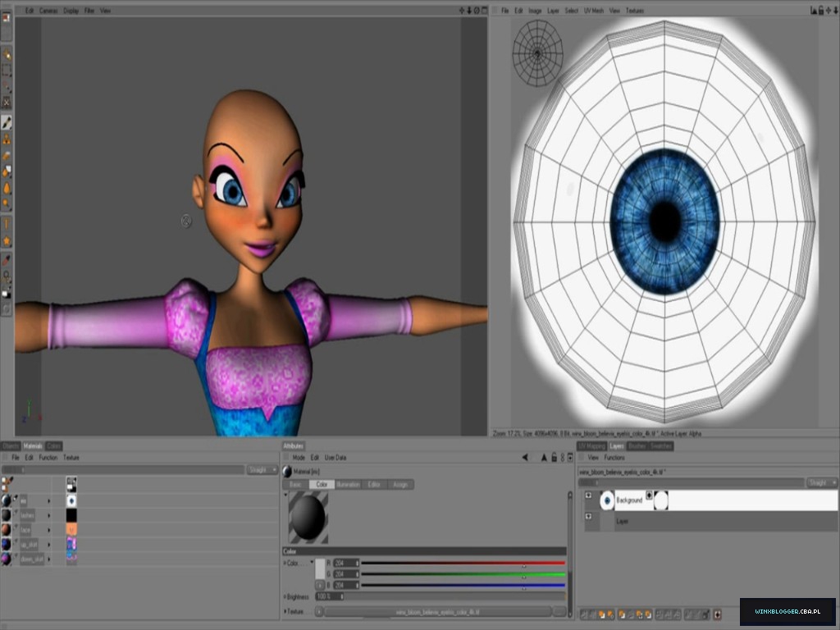Open blend mode dropdown in Materials panel
This screenshot has height=630, width=840.
262,470
